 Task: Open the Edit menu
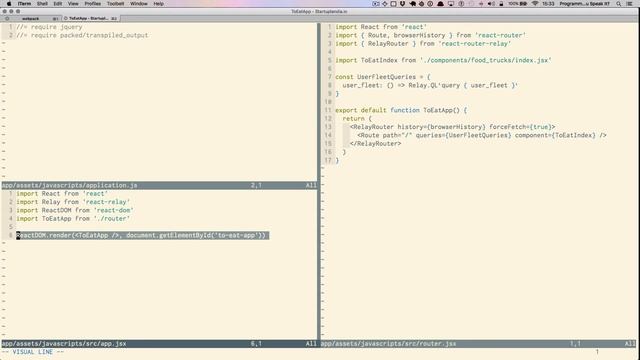coord(58,4)
